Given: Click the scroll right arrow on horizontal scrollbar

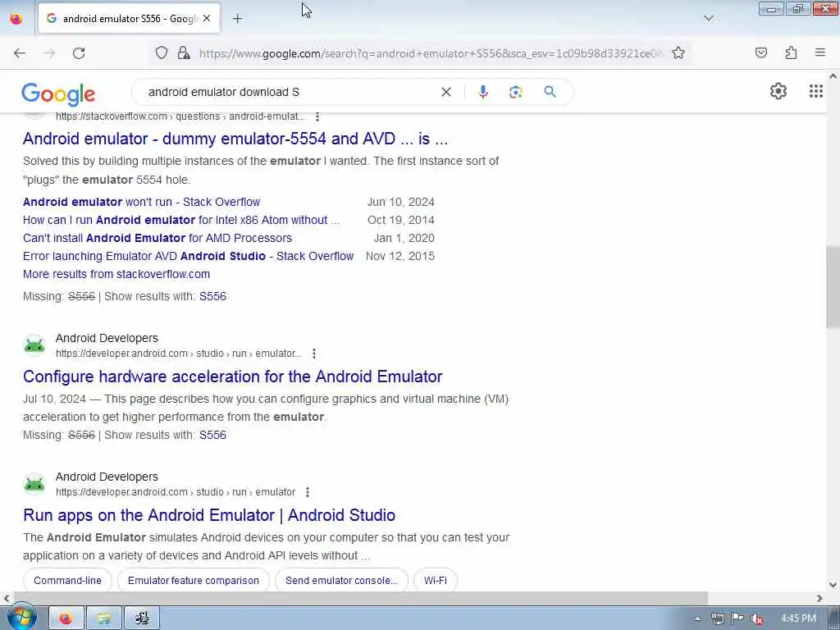Looking at the screenshot, I should (x=819, y=598).
